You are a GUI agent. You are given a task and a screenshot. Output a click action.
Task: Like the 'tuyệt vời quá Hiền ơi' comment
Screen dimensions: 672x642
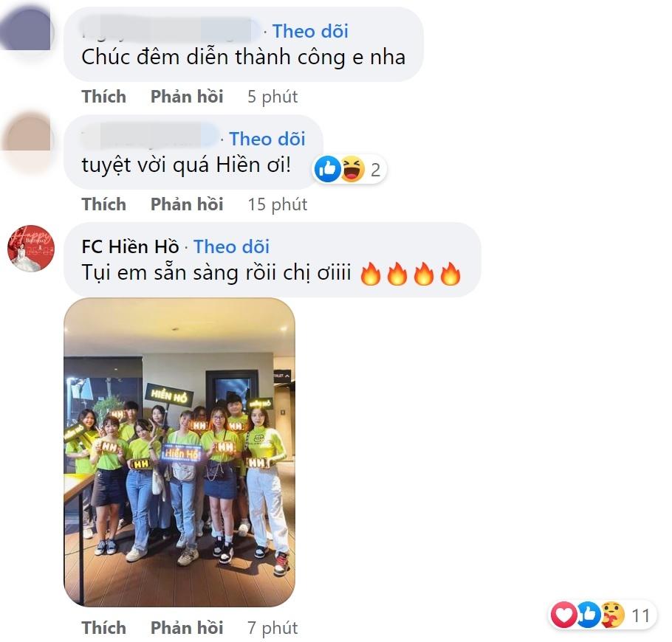(103, 204)
